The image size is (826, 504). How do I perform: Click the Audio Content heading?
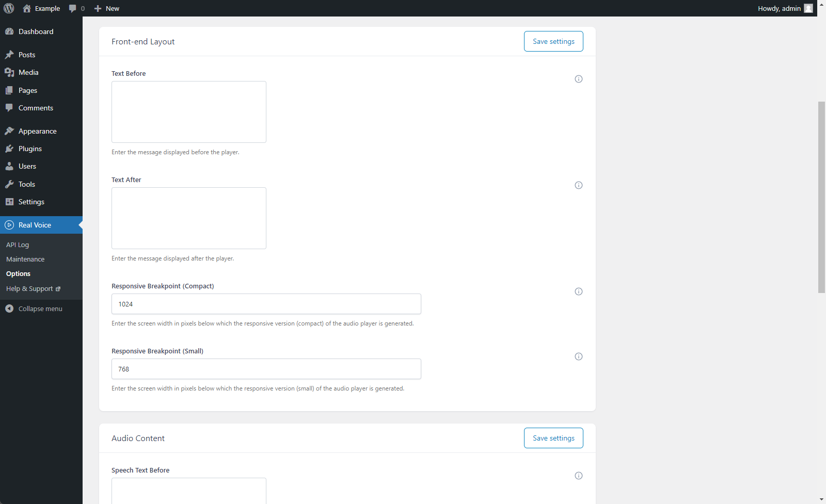click(x=138, y=438)
